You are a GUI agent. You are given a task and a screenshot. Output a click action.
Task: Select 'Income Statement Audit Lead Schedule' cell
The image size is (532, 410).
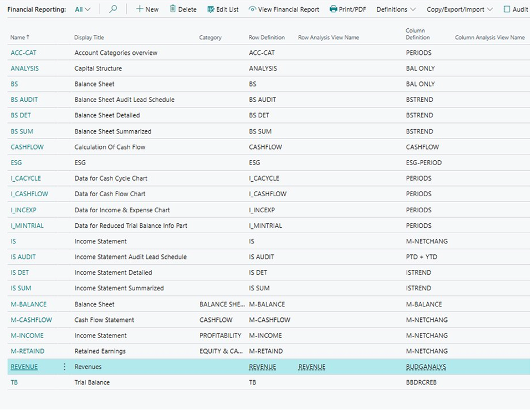click(x=131, y=257)
